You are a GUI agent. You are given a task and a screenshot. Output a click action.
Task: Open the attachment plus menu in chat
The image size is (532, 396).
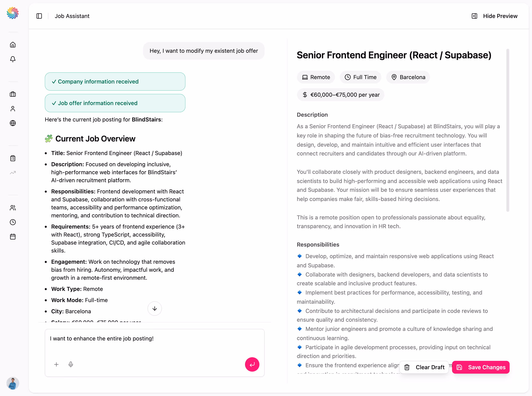point(57,364)
